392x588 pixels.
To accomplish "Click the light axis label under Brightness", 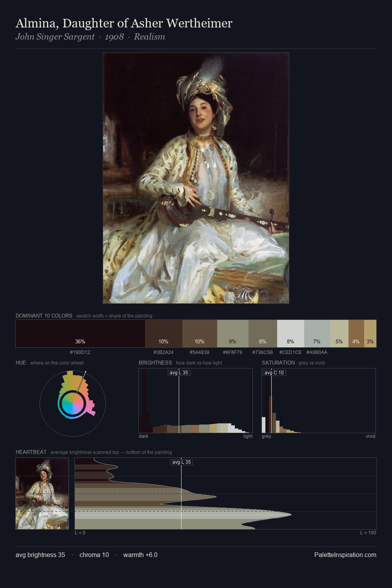I will point(248,436).
